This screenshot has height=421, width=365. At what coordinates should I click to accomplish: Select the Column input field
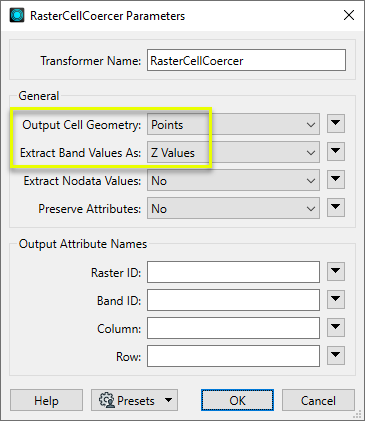pyautogui.click(x=233, y=328)
